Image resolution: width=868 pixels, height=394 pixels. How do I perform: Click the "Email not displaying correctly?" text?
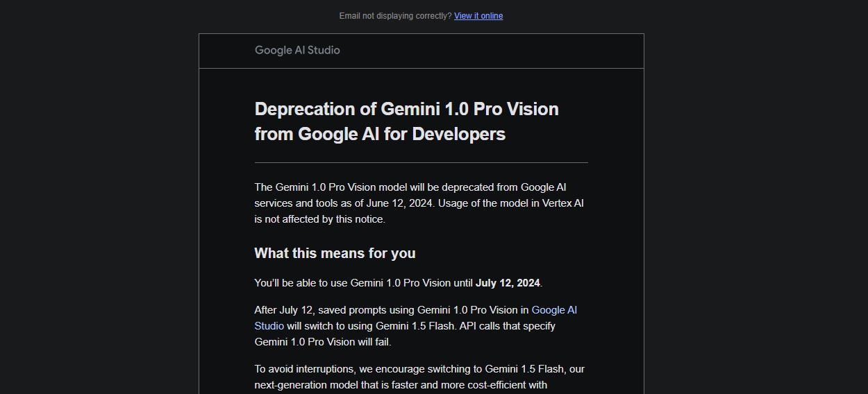(x=395, y=16)
